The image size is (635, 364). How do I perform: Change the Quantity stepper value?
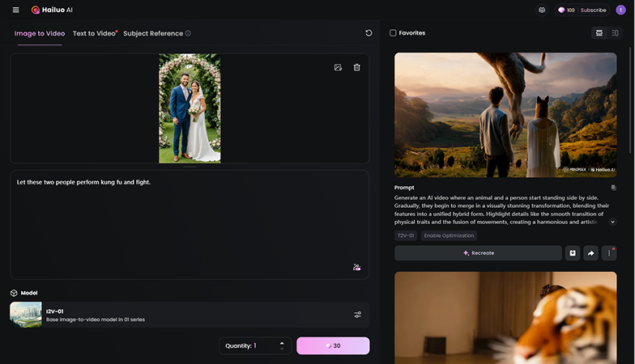tap(281, 345)
